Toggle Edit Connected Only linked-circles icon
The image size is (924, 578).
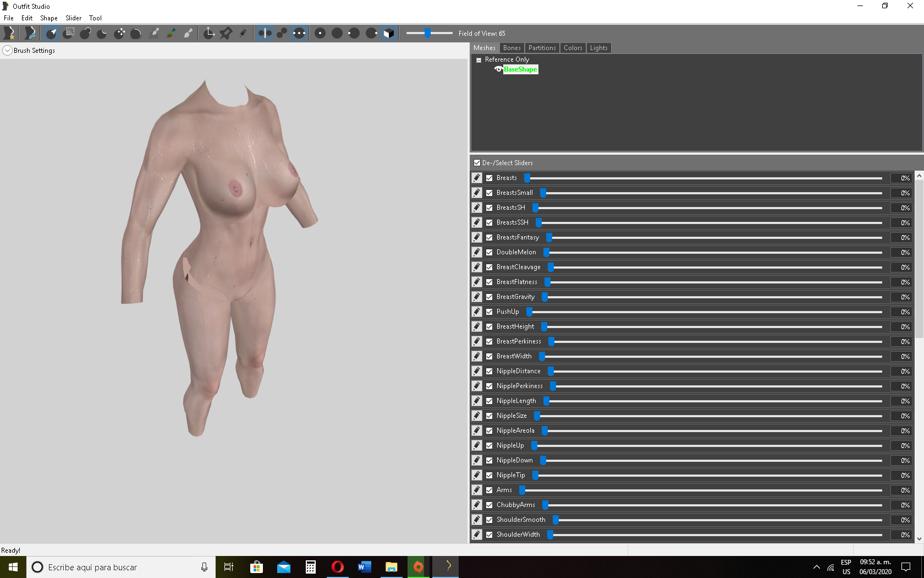pyautogui.click(x=282, y=33)
